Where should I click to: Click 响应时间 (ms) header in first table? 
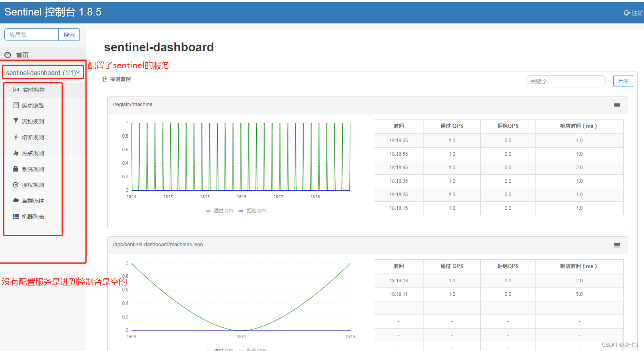point(579,126)
